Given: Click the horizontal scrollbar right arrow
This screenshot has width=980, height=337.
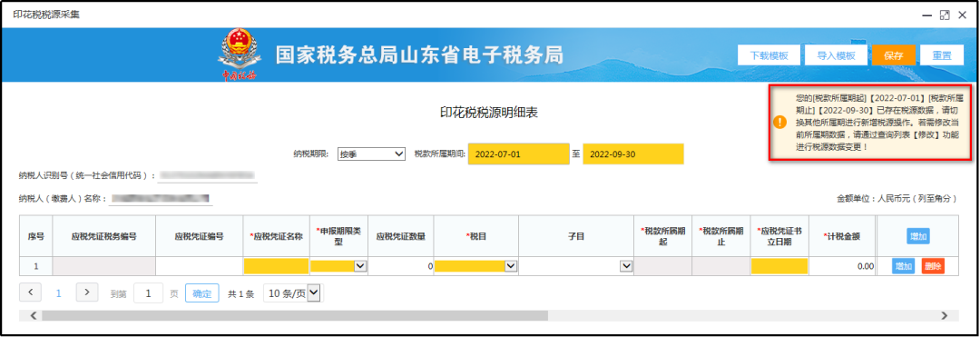Looking at the screenshot, I should click(x=945, y=316).
